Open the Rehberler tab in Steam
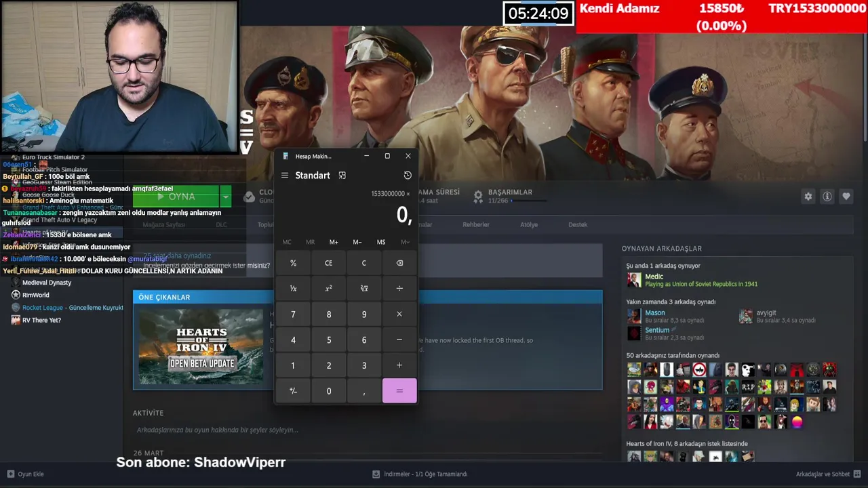Screen dimensions: 868x488 pos(476,224)
